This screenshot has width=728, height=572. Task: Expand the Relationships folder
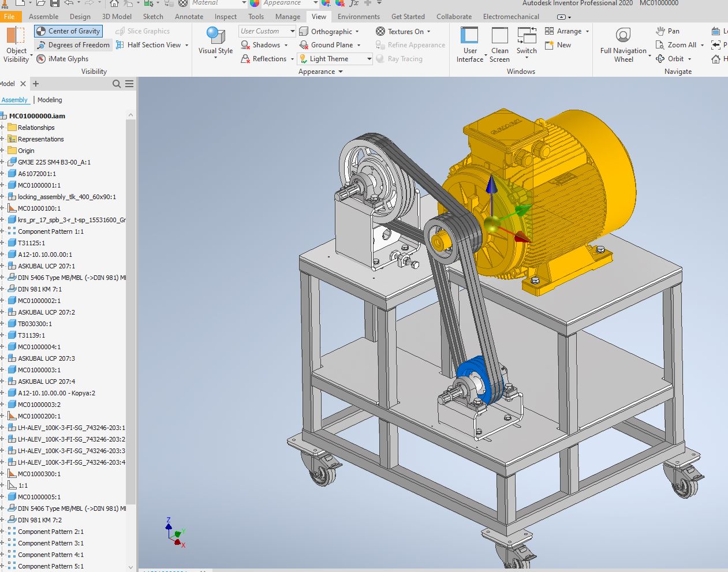[x=2, y=128]
